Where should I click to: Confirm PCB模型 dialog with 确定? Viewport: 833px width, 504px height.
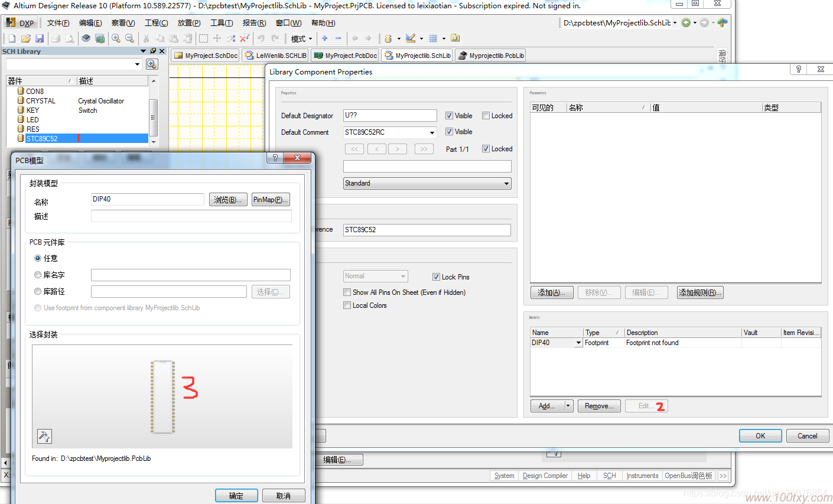(236, 496)
